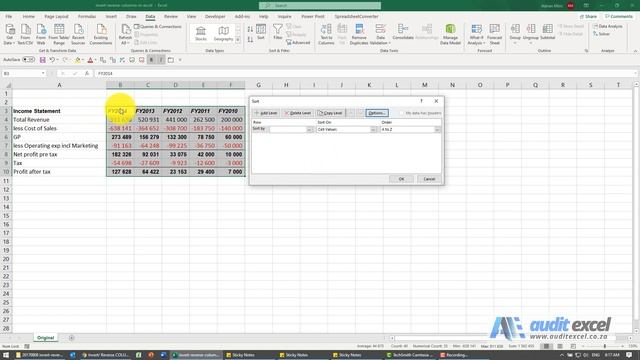The width and height of the screenshot is (640, 360).
Task: Click Subtotal icon
Action: tap(548, 32)
